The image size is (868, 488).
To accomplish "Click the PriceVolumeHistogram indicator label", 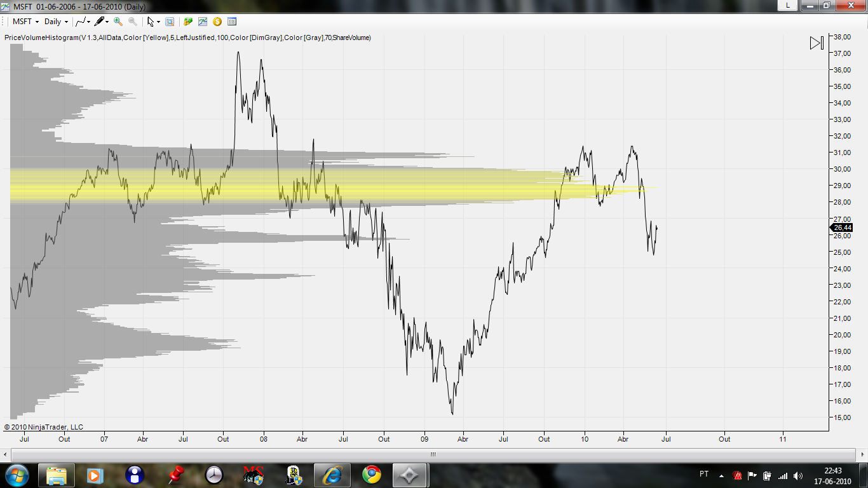I will 188,38.
